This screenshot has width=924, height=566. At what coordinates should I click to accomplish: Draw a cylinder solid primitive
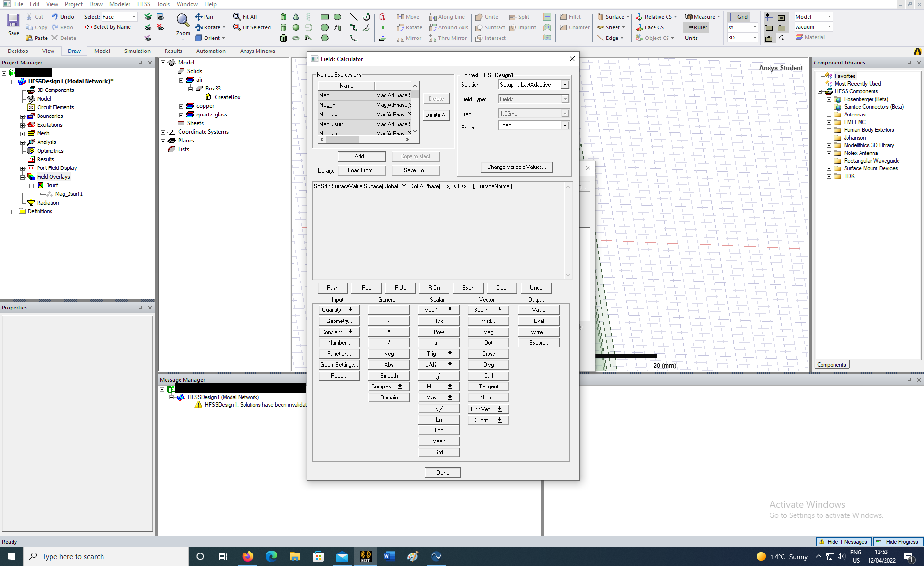point(283,27)
